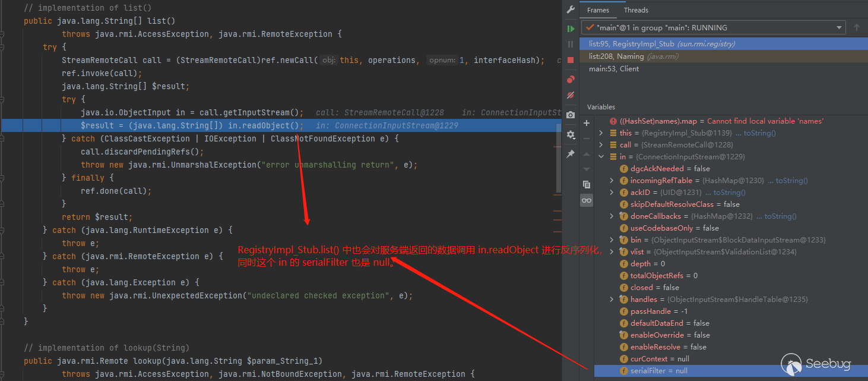
Task: Click toString() link for ackID
Action: point(729,193)
